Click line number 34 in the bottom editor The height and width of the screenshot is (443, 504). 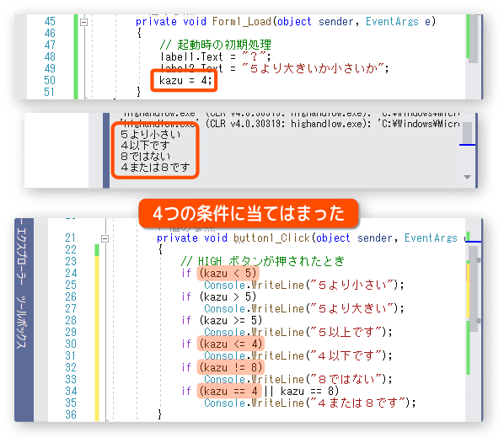[x=71, y=391]
